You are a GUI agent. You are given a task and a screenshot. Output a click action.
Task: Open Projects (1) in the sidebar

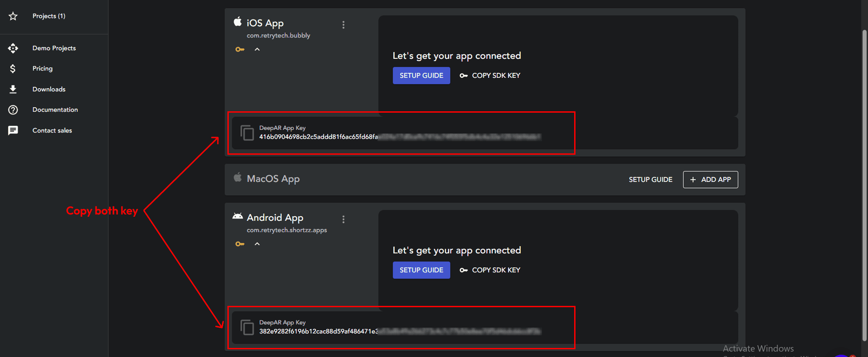click(x=49, y=16)
